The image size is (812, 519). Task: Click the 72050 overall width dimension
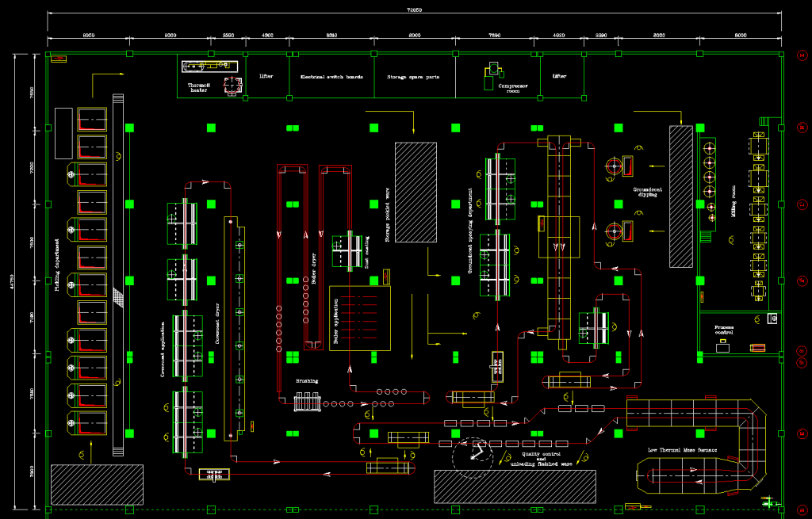coord(414,10)
